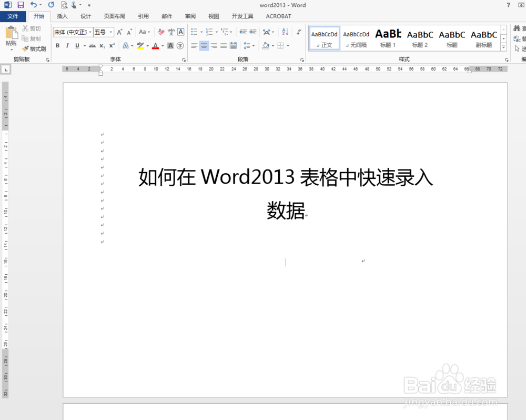Apply the 无间隔 style
The image size is (526, 420).
coord(356,38)
